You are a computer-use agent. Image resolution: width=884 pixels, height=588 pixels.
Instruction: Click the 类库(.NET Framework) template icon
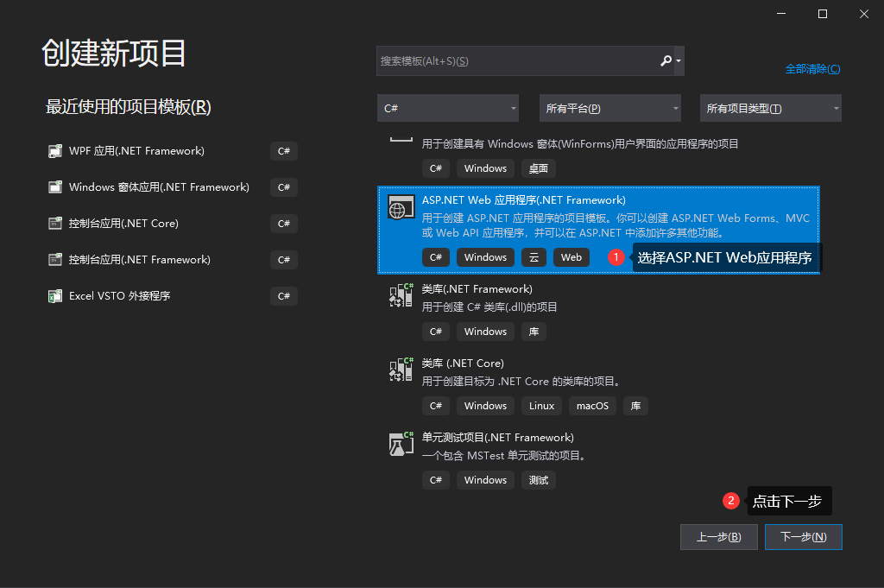tap(401, 295)
